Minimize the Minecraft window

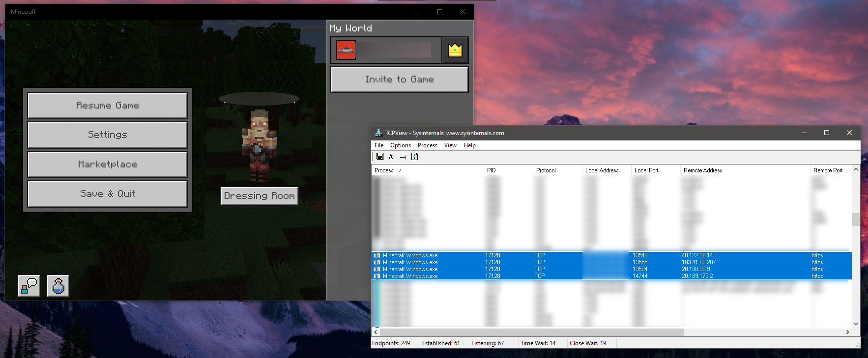coord(417,12)
